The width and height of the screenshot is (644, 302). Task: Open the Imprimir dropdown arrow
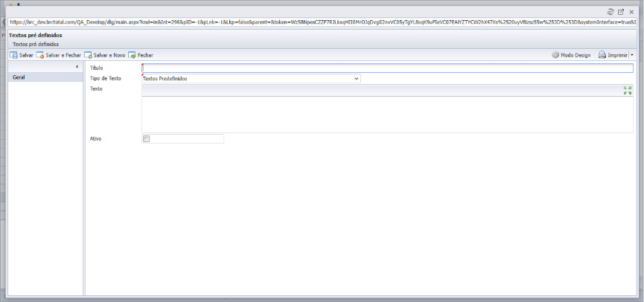click(x=631, y=55)
